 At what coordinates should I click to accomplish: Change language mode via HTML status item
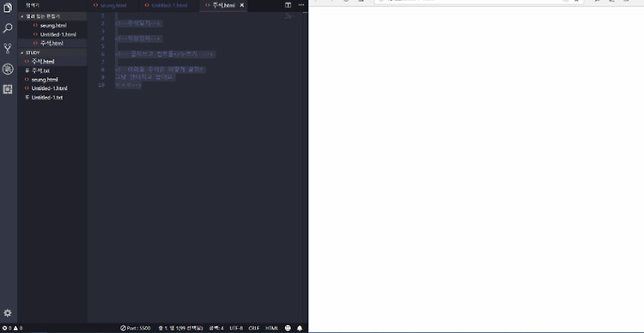click(271, 329)
